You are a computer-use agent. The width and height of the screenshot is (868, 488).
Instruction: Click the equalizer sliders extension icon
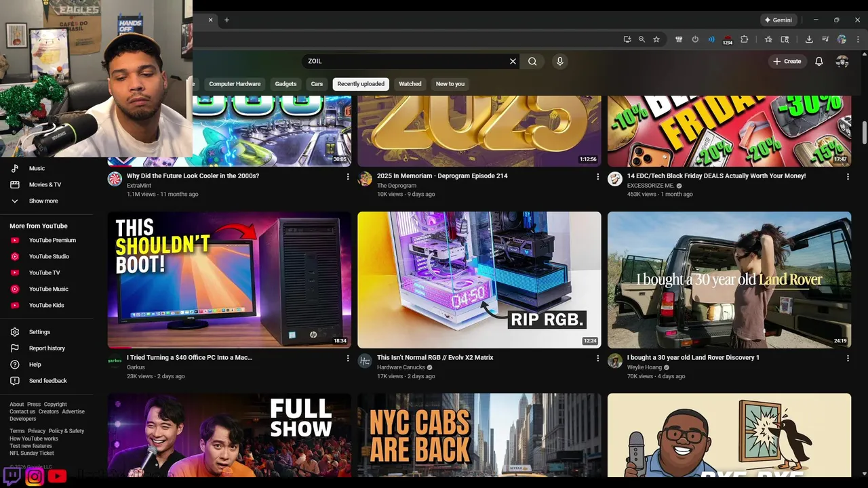[679, 39]
